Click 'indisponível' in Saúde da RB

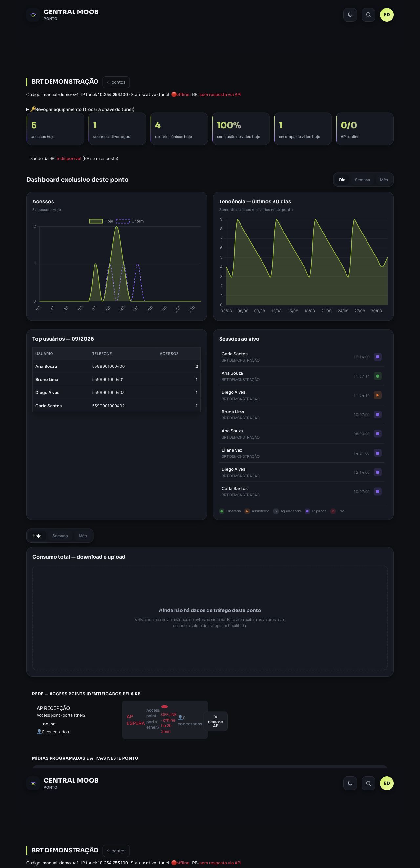[69, 158]
